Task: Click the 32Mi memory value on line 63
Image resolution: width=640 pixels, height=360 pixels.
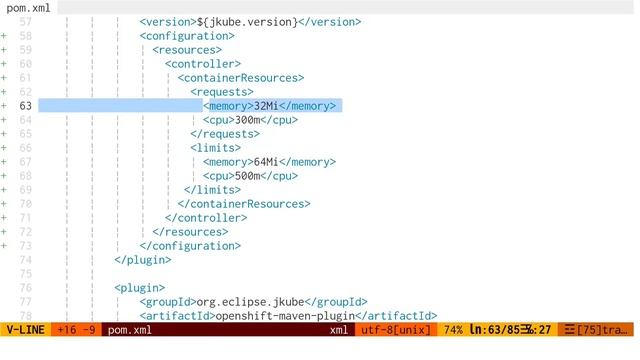Action: [266, 106]
